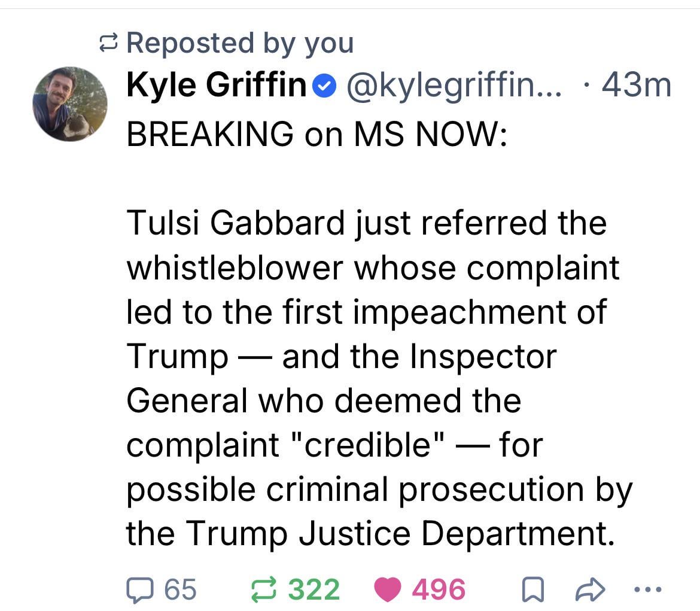Click the small repost icon above the post
The image size is (700, 611).
point(108,43)
